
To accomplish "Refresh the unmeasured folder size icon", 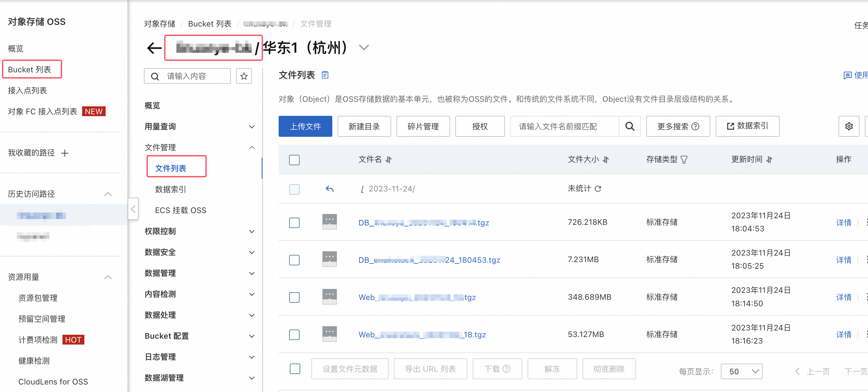I will 598,189.
